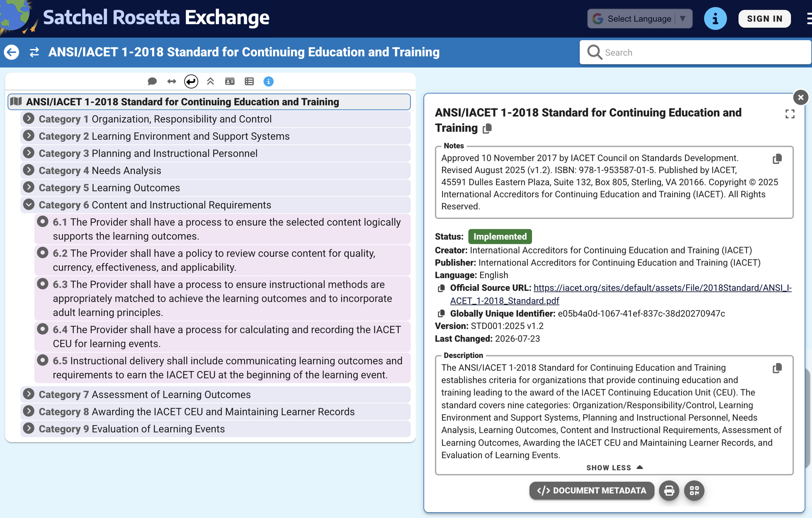Click the swap arrows icon beside the framework title
This screenshot has width=812, height=518.
click(34, 52)
